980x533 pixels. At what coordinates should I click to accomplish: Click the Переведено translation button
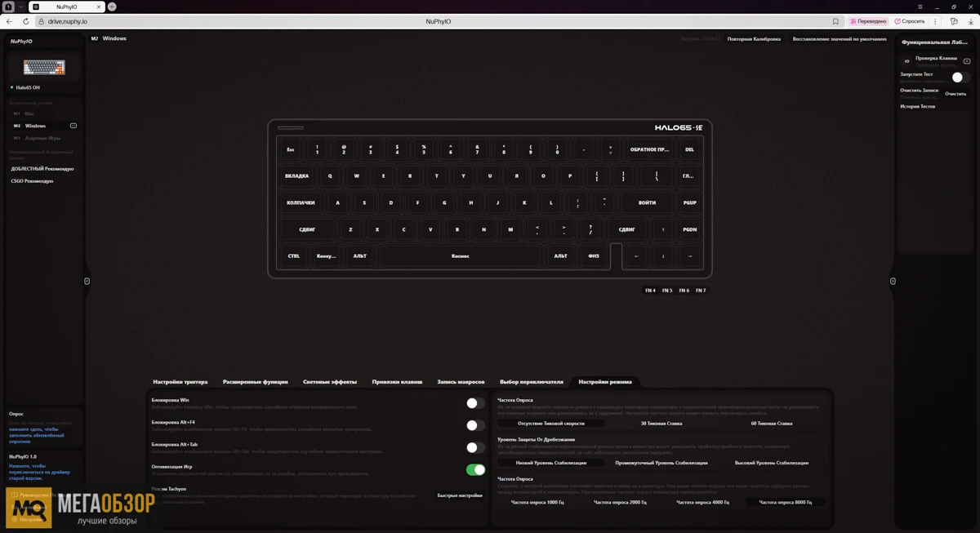[x=868, y=21]
